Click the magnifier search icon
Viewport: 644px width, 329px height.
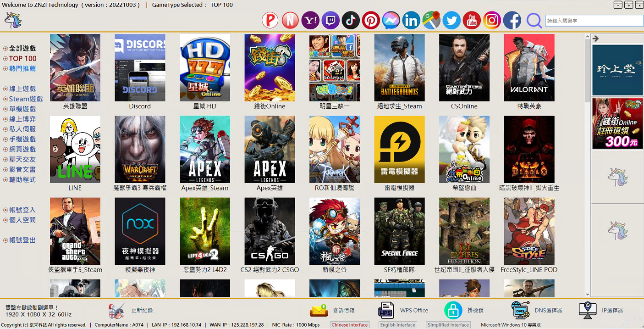click(x=534, y=21)
